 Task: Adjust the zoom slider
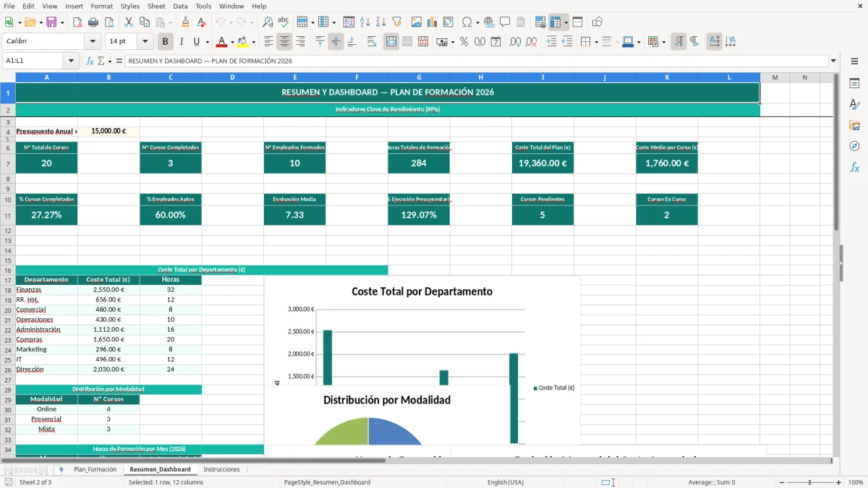pyautogui.click(x=809, y=482)
